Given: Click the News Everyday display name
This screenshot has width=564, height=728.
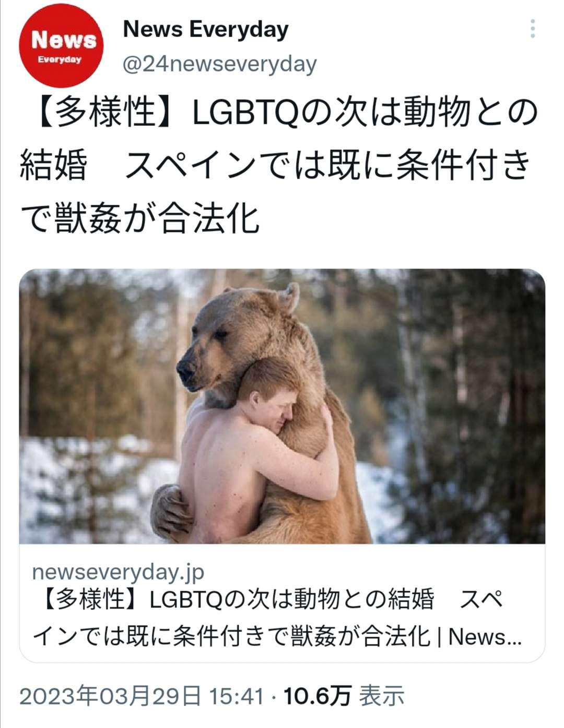Looking at the screenshot, I should tap(205, 30).
